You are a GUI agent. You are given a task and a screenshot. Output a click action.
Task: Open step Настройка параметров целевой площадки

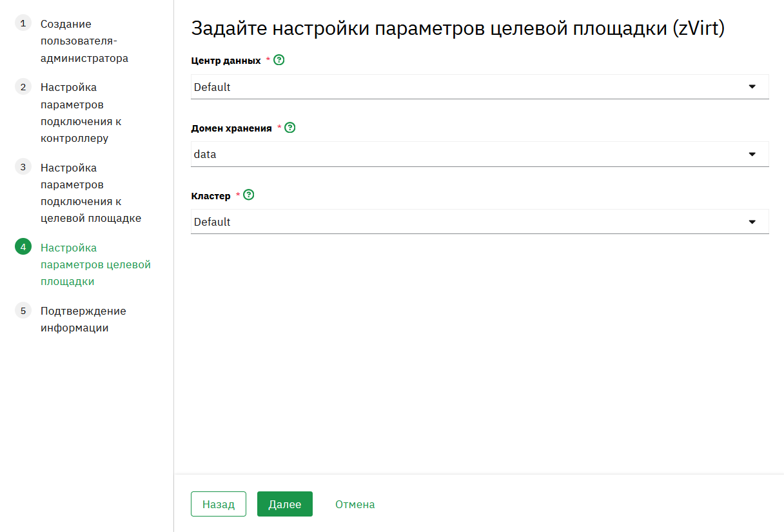(x=96, y=264)
